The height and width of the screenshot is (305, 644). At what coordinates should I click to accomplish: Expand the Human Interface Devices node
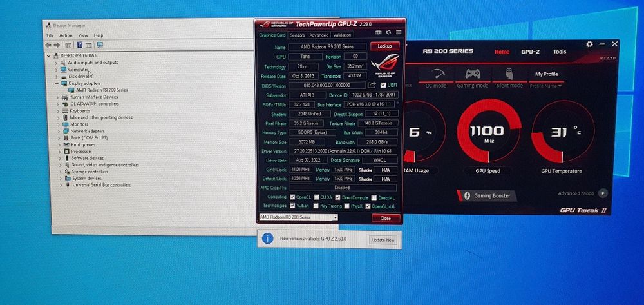[x=59, y=97]
